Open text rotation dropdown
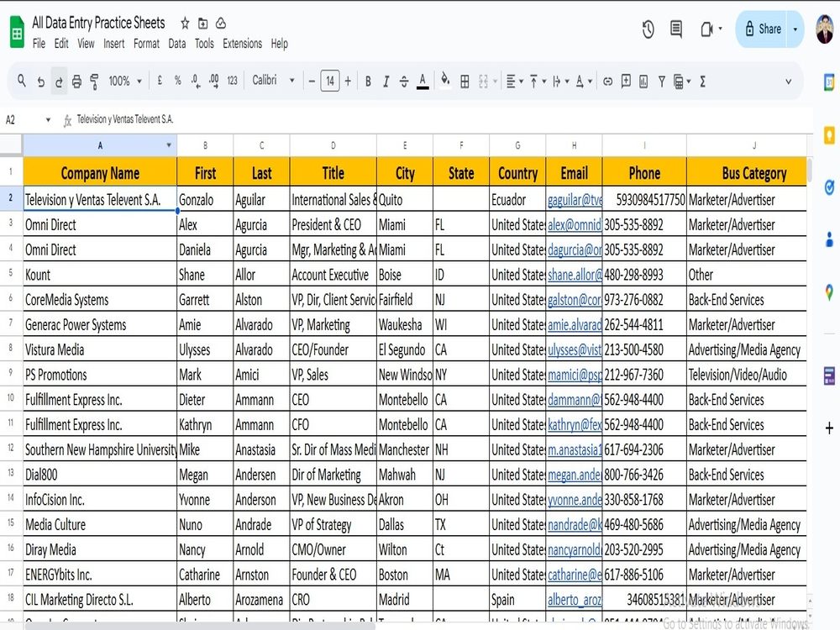This screenshot has height=630, width=840. 584,81
